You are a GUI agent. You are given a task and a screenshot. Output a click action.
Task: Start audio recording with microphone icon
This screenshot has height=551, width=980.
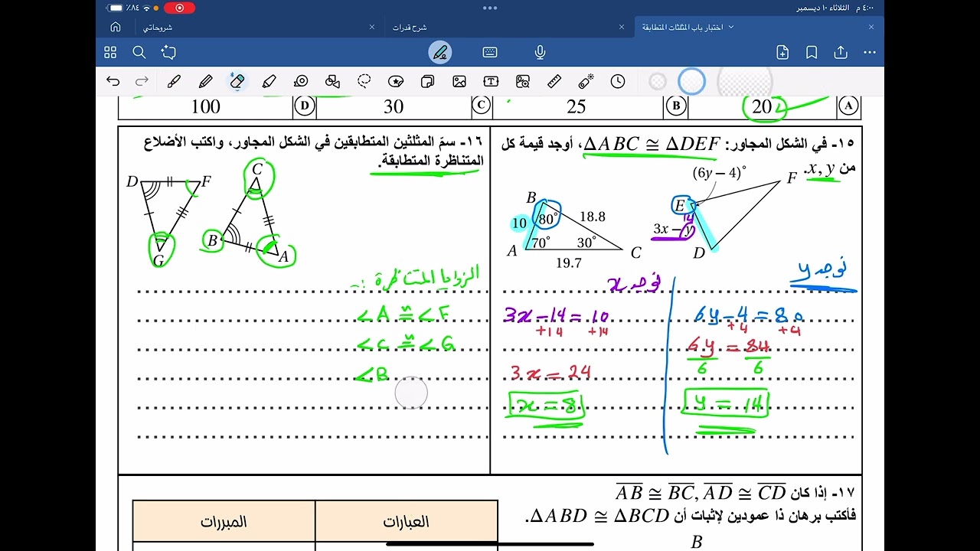click(x=540, y=52)
